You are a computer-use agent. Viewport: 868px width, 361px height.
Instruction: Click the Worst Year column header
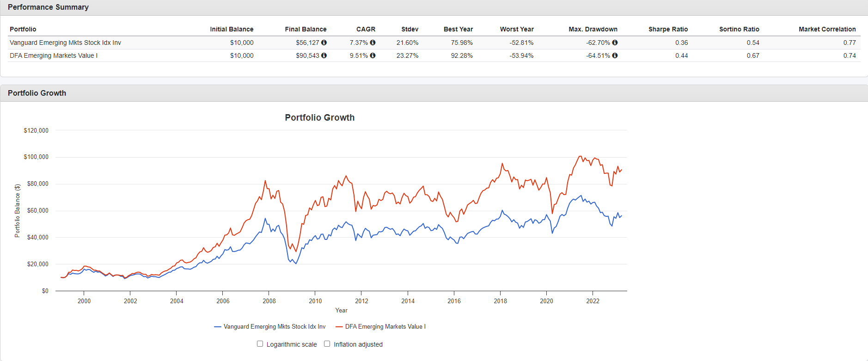517,29
